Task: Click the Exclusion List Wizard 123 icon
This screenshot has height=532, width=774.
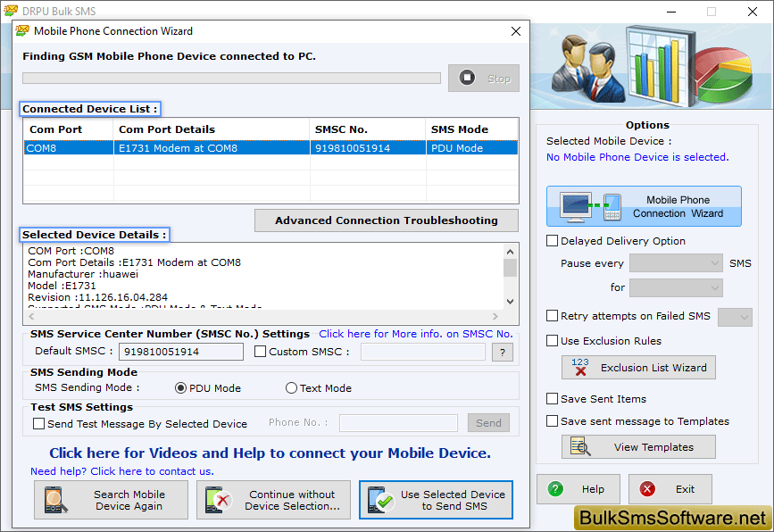Action: [x=580, y=367]
